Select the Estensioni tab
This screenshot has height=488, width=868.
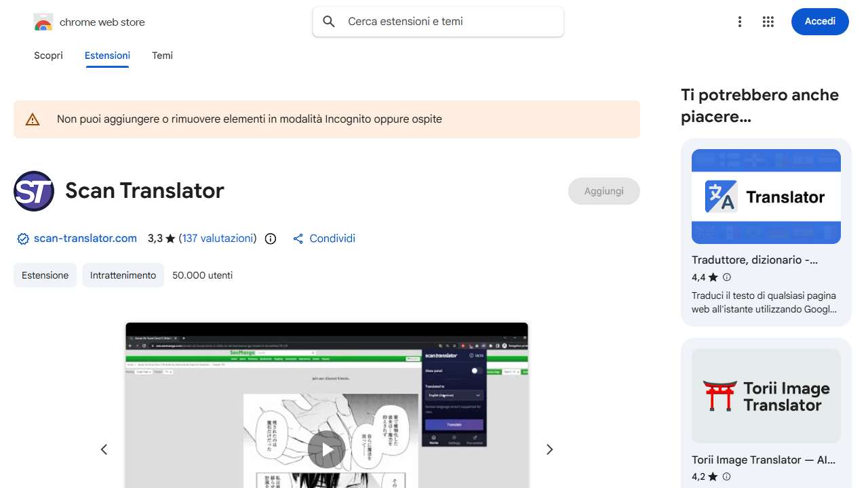107,56
